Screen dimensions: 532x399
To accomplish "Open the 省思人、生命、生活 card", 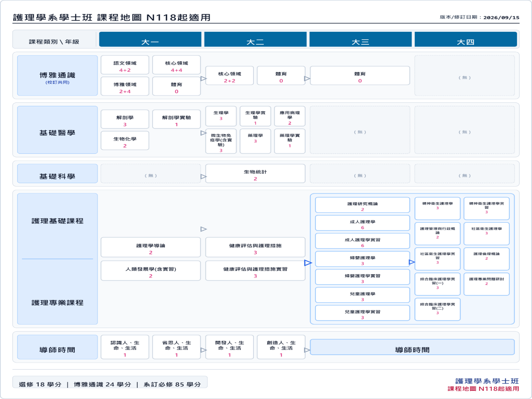I will [x=176, y=347].
